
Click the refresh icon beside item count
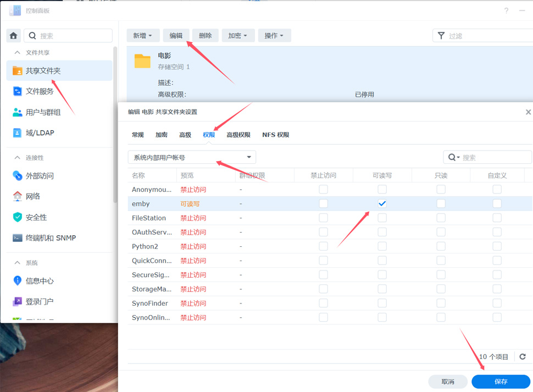pos(523,357)
